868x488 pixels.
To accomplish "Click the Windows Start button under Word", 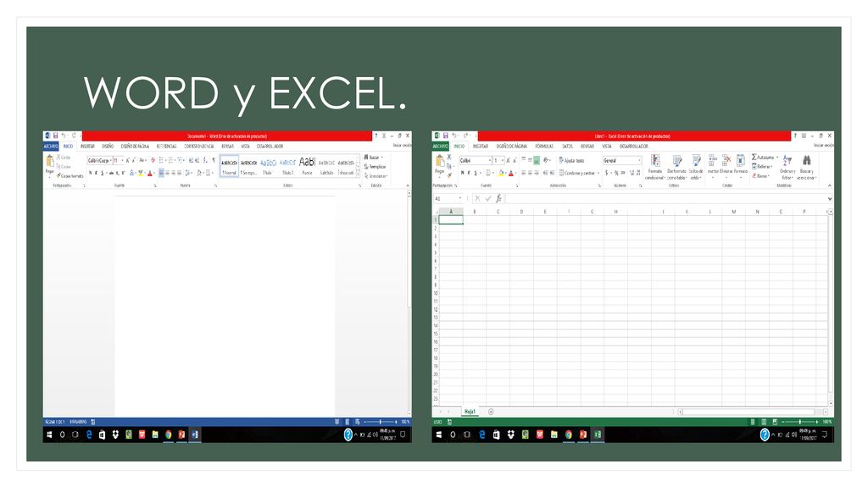I will pyautogui.click(x=49, y=435).
